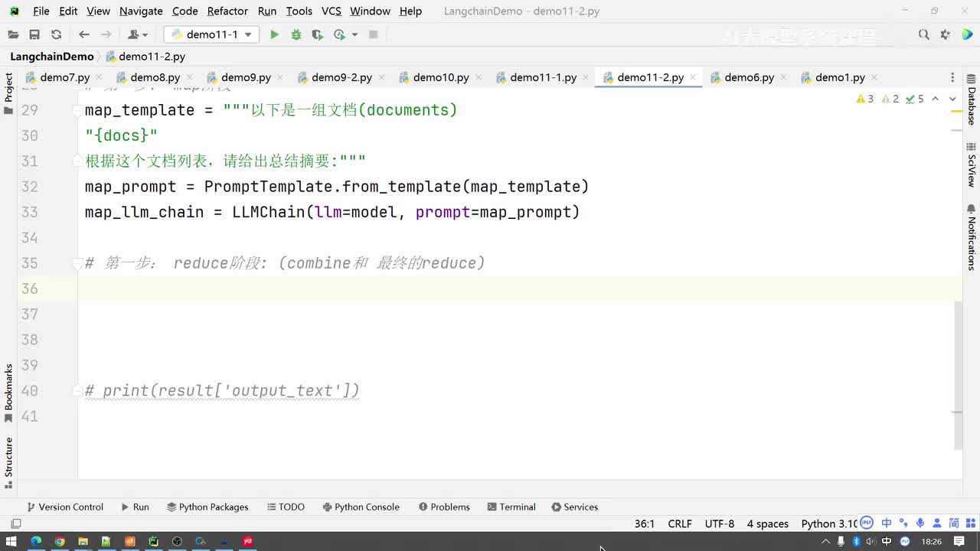Open the user account dropdown
Viewport: 980px width, 551px height.
pyautogui.click(x=138, y=34)
